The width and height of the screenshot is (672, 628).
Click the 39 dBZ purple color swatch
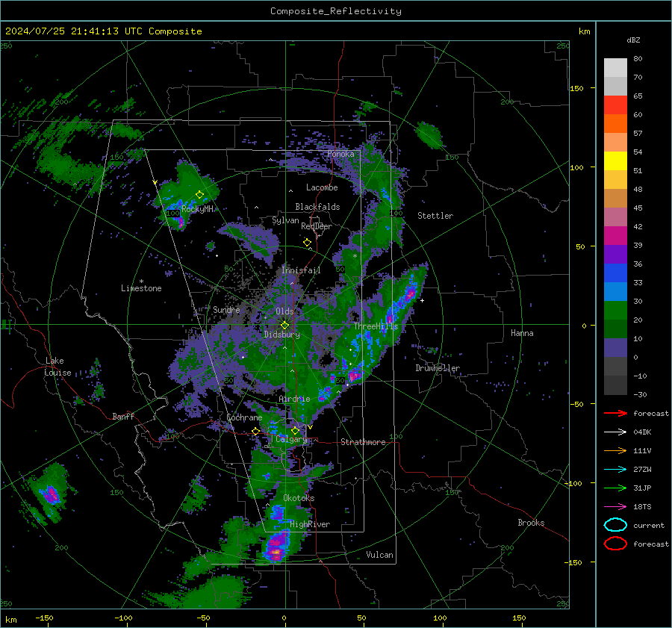pos(615,254)
